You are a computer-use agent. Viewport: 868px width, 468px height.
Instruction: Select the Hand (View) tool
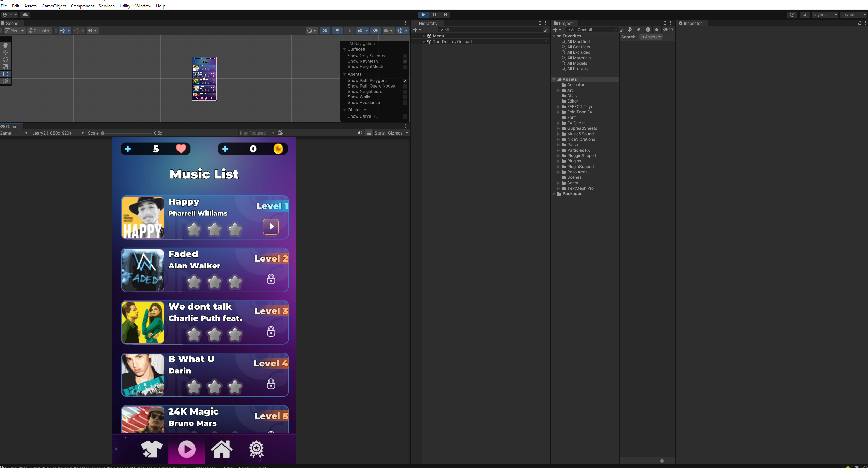click(5, 45)
